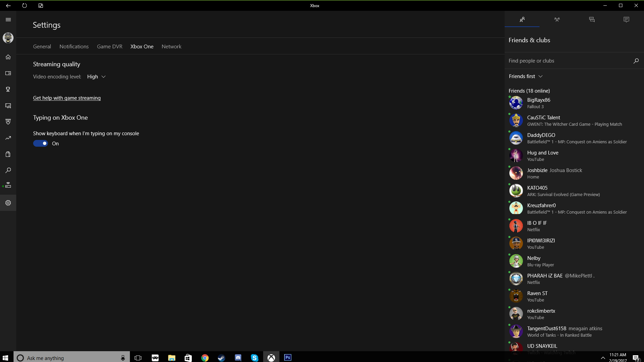Open UD SNAYKEIL's friend entry
This screenshot has width=644, height=362.
coord(574,346)
